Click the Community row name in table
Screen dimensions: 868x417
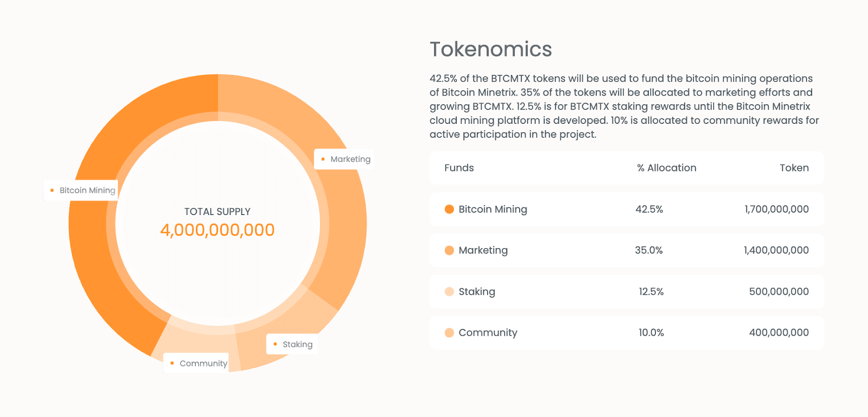point(488,333)
